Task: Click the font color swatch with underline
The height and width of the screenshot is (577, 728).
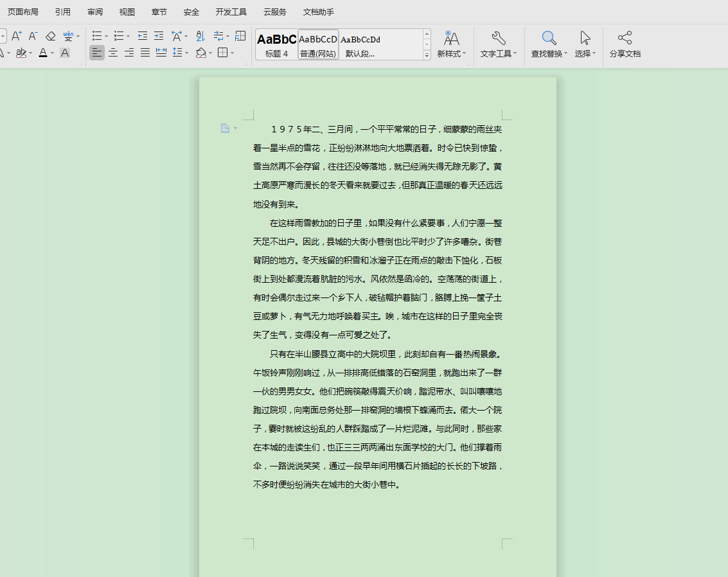Action: [x=43, y=53]
